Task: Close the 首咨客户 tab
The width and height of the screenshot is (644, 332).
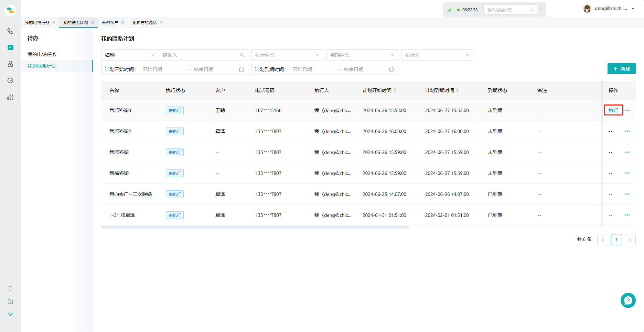Action: tap(122, 23)
